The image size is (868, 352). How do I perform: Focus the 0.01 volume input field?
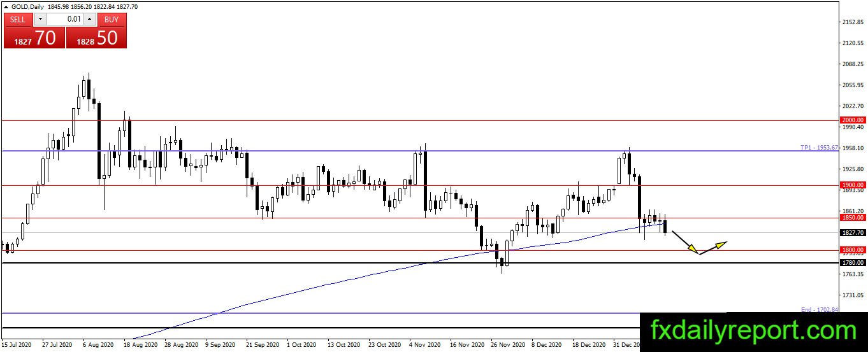point(65,19)
